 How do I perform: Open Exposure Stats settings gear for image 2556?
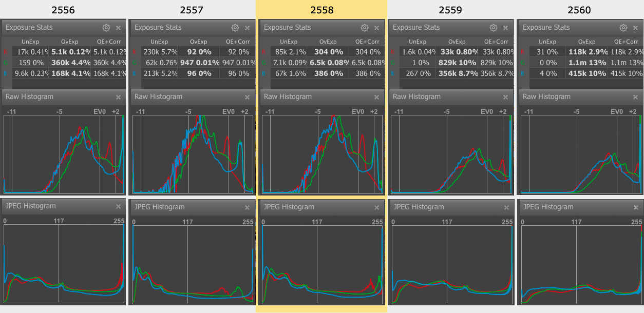pos(106,28)
